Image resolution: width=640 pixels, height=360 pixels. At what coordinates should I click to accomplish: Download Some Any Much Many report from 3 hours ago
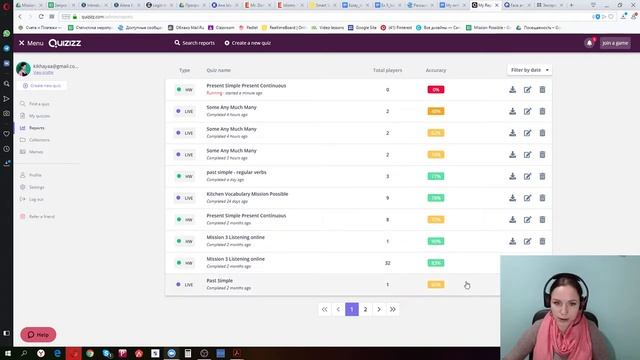coord(512,154)
